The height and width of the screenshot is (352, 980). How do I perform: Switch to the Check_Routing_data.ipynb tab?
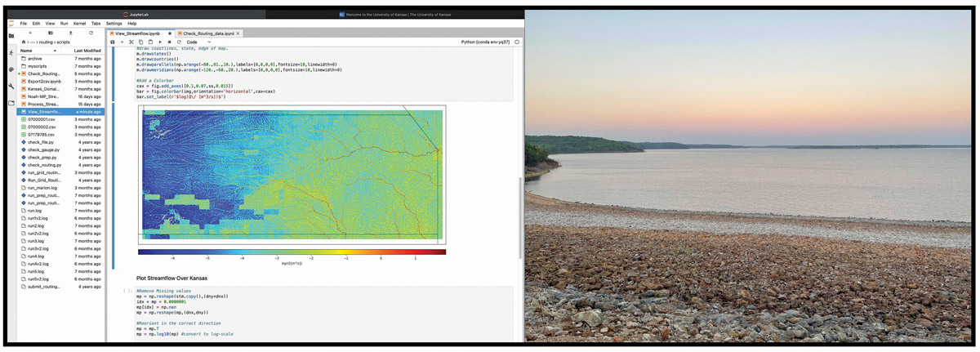tap(207, 33)
